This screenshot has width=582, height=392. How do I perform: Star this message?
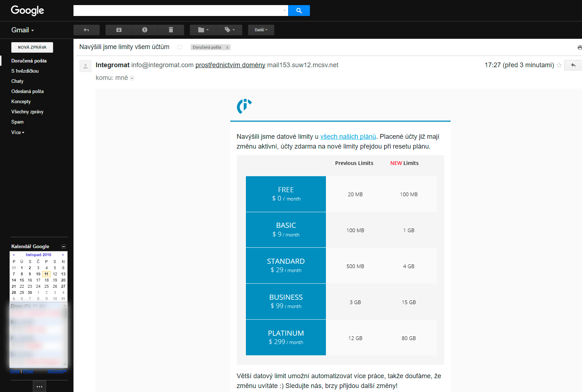(x=559, y=65)
